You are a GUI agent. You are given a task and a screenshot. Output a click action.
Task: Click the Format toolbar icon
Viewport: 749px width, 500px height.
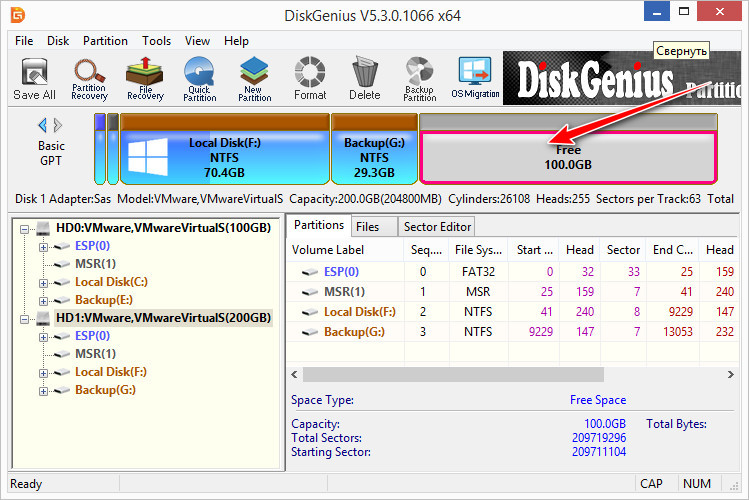coord(310,78)
